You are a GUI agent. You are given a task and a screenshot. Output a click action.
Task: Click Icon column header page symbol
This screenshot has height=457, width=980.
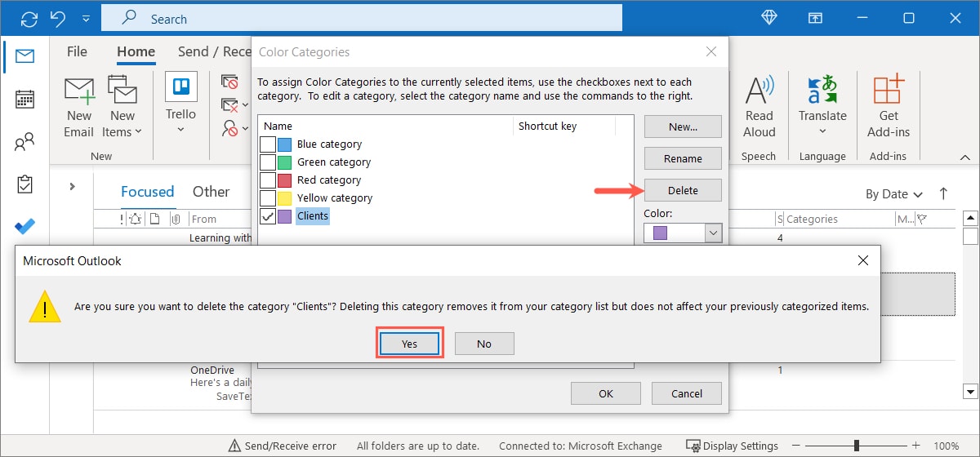pos(157,219)
